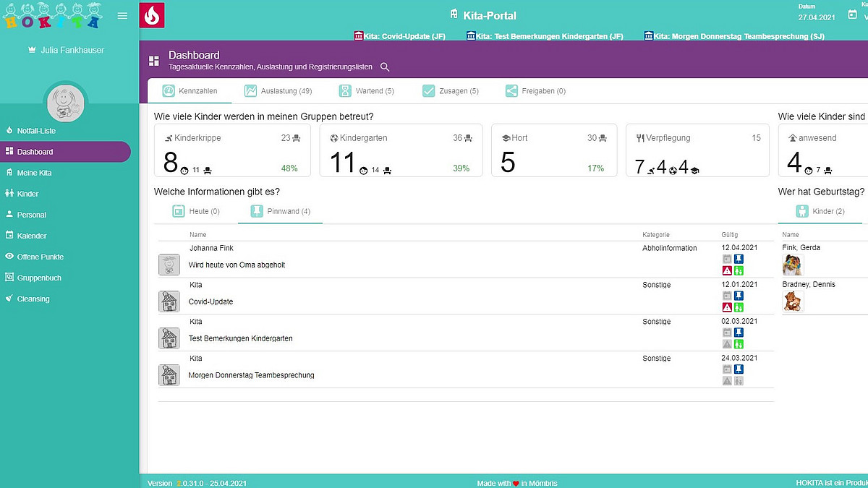Click the hamburger menu icon beside logo

pyautogui.click(x=122, y=15)
